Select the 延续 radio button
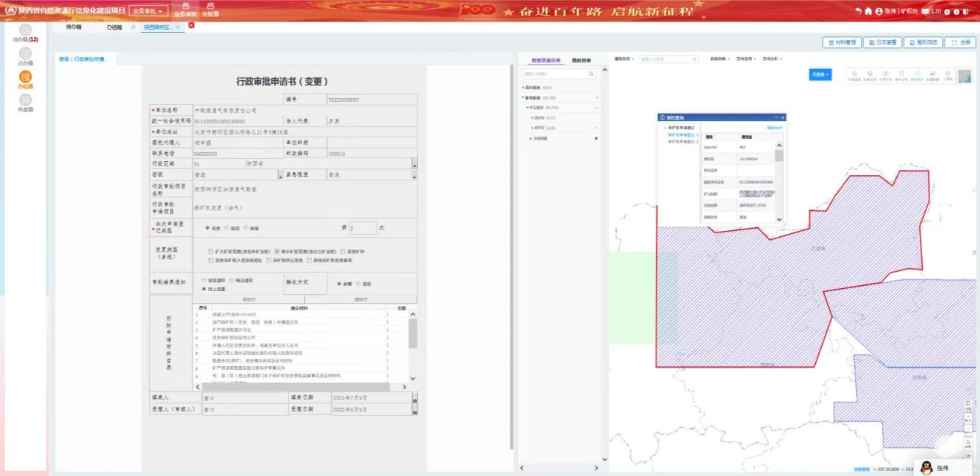The image size is (980, 476). 227,228
